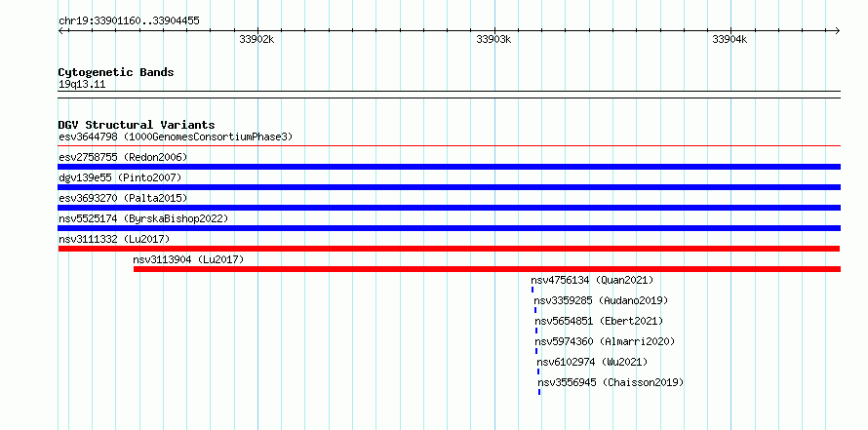Open the nsv3556945 (Chaisson2019) label
Viewport: 868px width, 430px height.
coord(611,382)
